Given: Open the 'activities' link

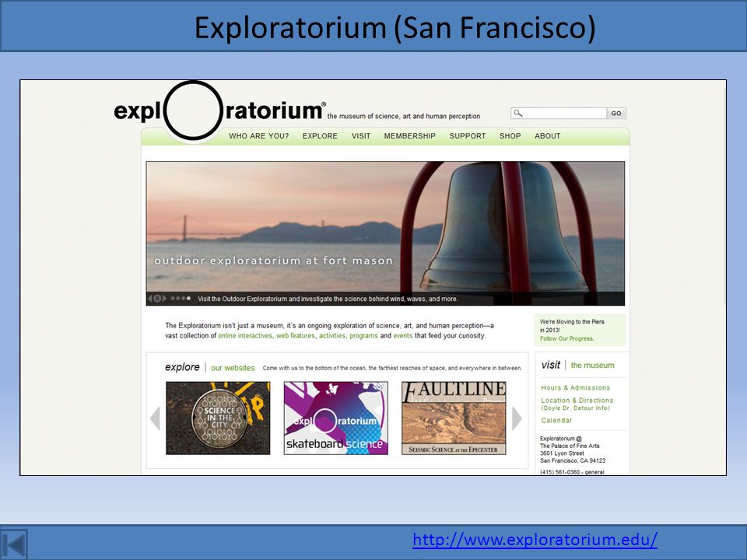Looking at the screenshot, I should coord(332,336).
